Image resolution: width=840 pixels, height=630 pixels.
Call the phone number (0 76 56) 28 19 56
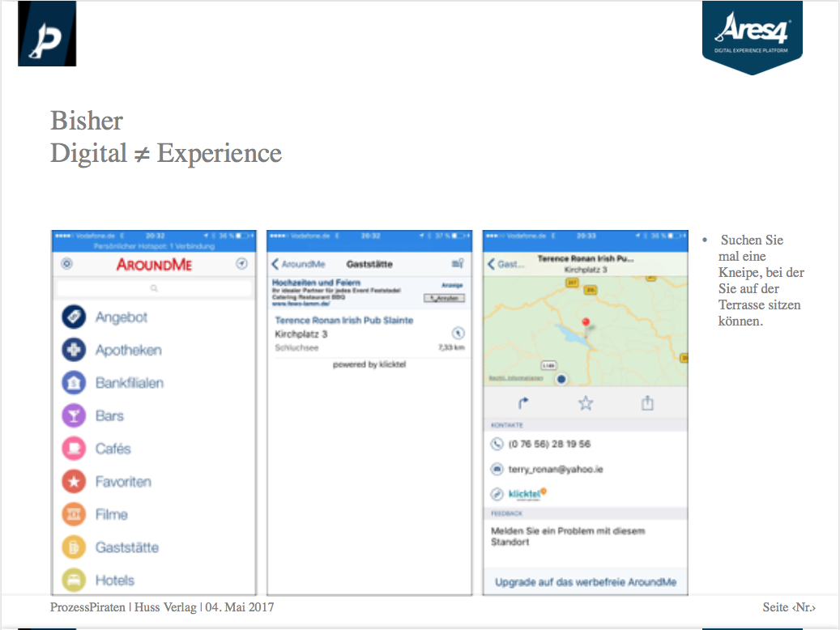point(549,444)
